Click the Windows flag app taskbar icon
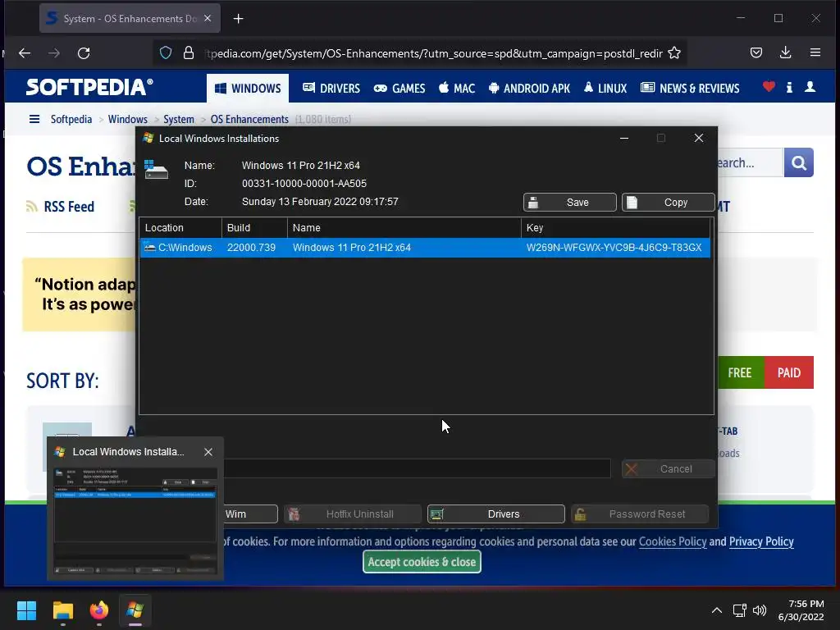This screenshot has width=840, height=630. (x=135, y=610)
